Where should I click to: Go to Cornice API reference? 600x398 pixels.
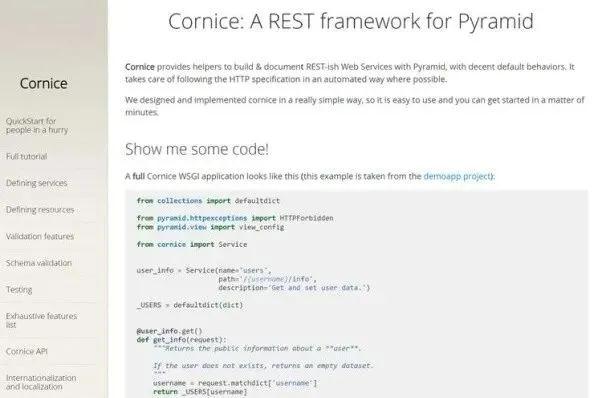[26, 351]
